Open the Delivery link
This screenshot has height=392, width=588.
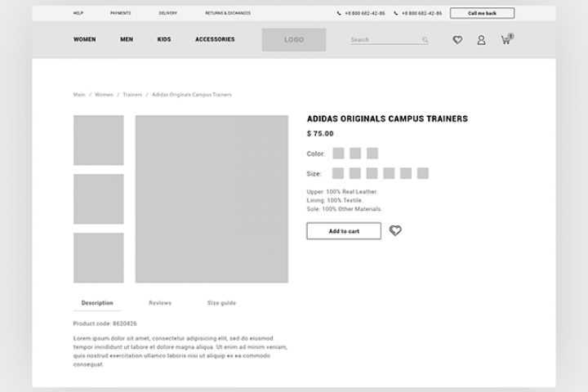[x=167, y=13]
